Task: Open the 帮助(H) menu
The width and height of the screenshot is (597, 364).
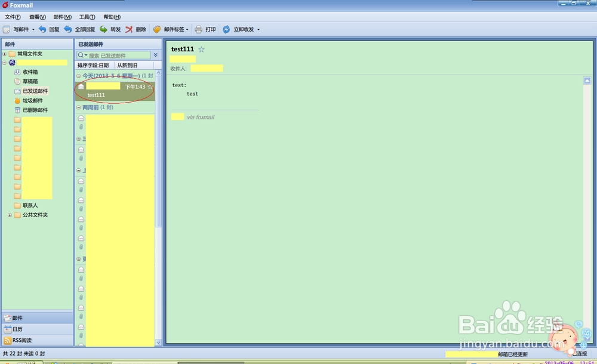Action: click(x=112, y=17)
